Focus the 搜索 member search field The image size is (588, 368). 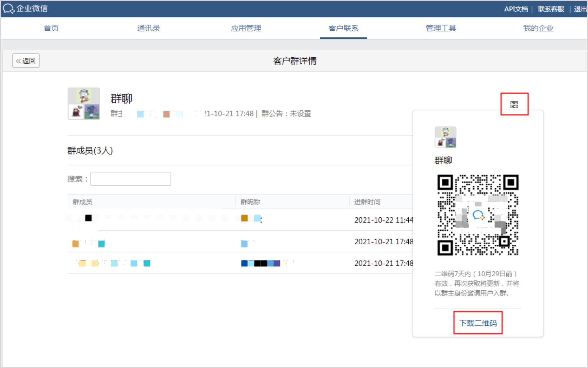[x=131, y=179]
